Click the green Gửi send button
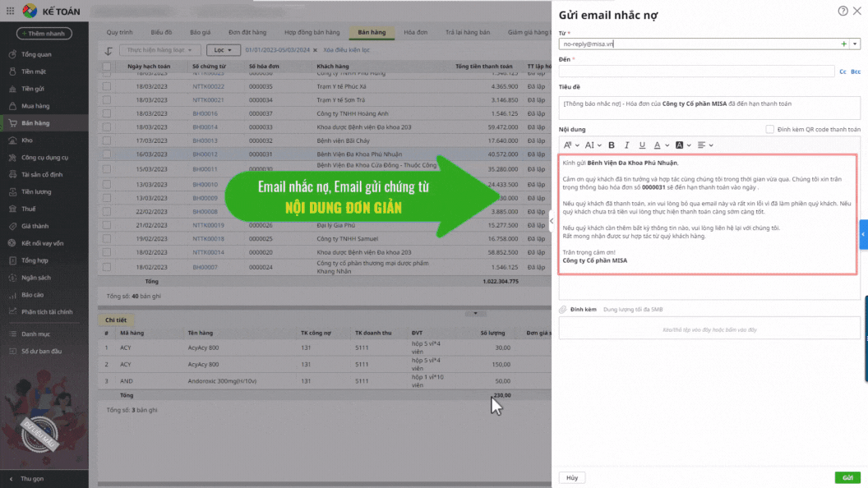The width and height of the screenshot is (868, 488). (x=847, y=477)
